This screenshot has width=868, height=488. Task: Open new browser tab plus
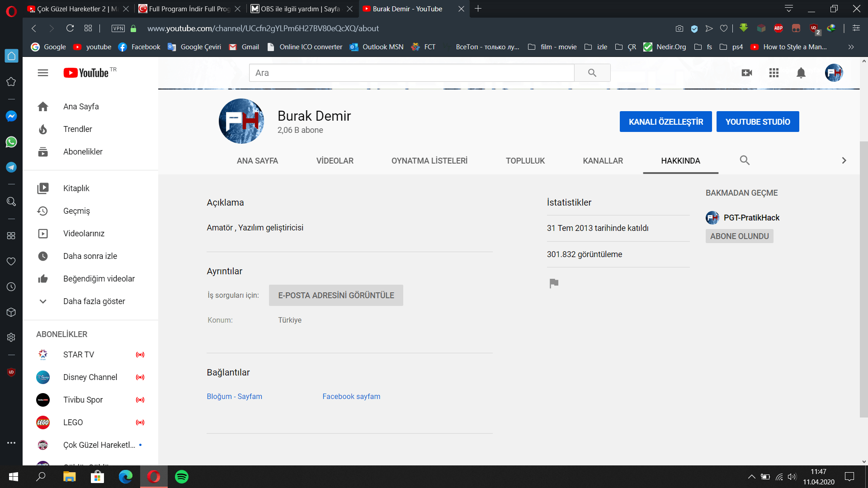[478, 9]
